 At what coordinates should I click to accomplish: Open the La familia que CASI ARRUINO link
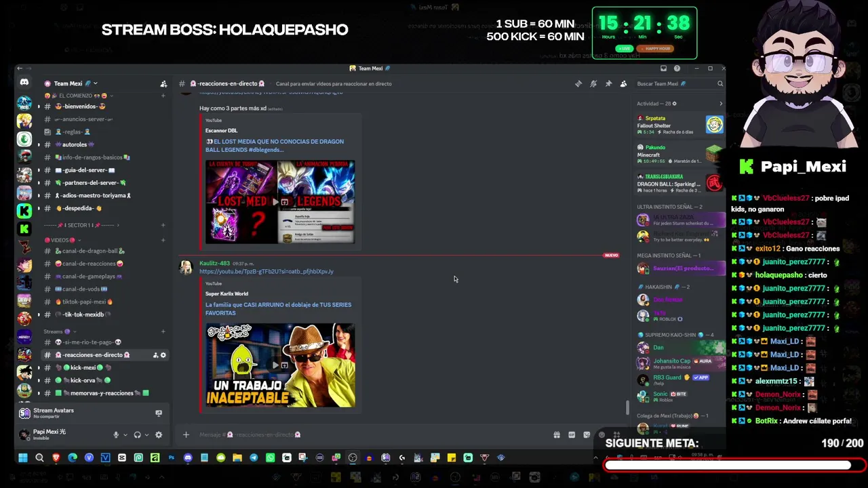pyautogui.click(x=279, y=309)
